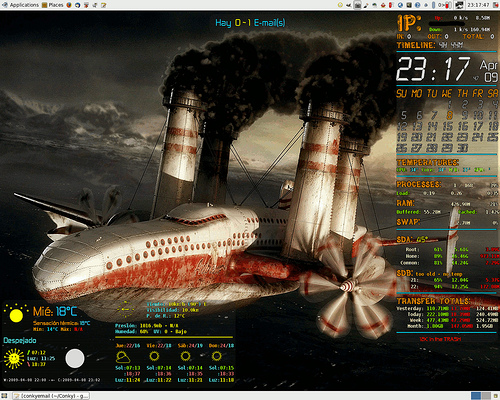Open the notepad text editor launcher
The height and width of the screenshot is (400, 500).
pos(104,5)
